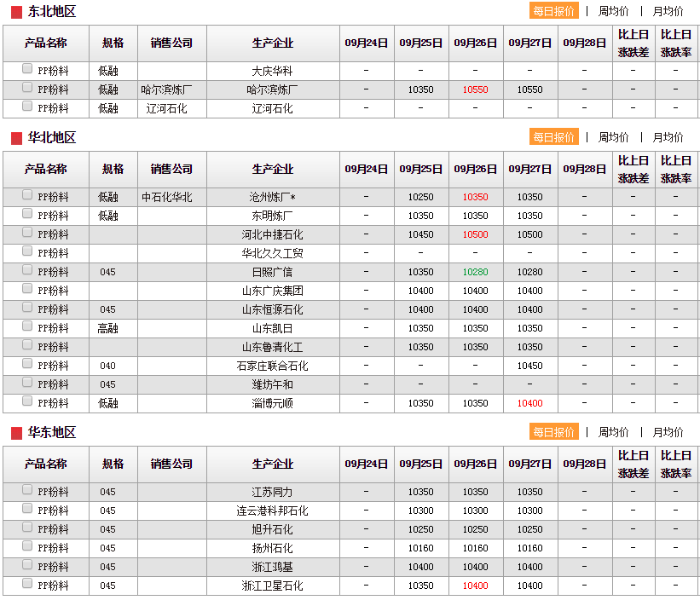Screen dimensions: 700x600
Task: Click the red square beside 东北地区
Action: click(16, 13)
